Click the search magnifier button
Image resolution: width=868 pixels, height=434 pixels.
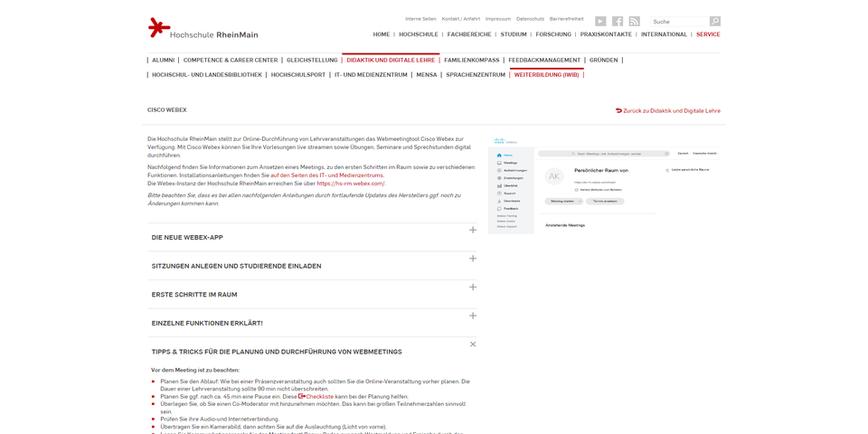(715, 21)
